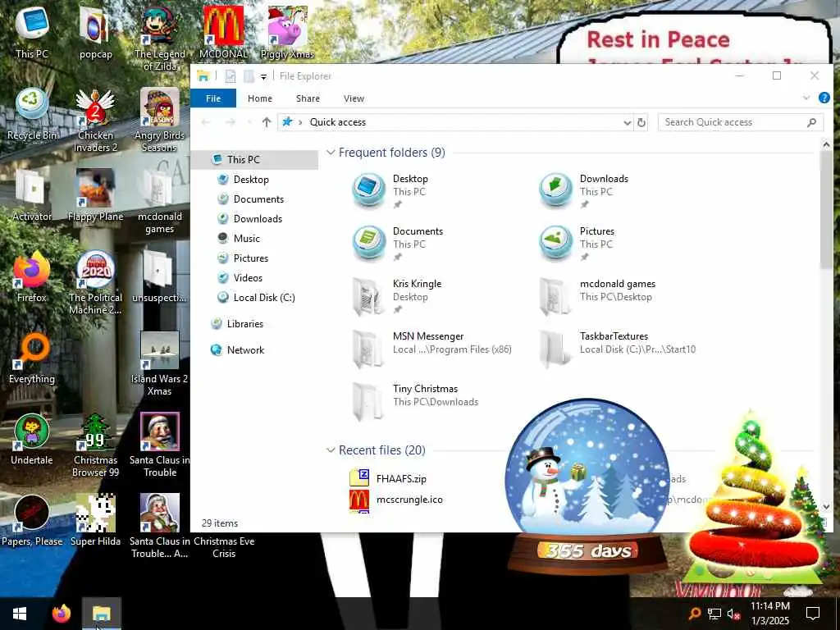Switch to the Home ribbon tab

pos(260,98)
